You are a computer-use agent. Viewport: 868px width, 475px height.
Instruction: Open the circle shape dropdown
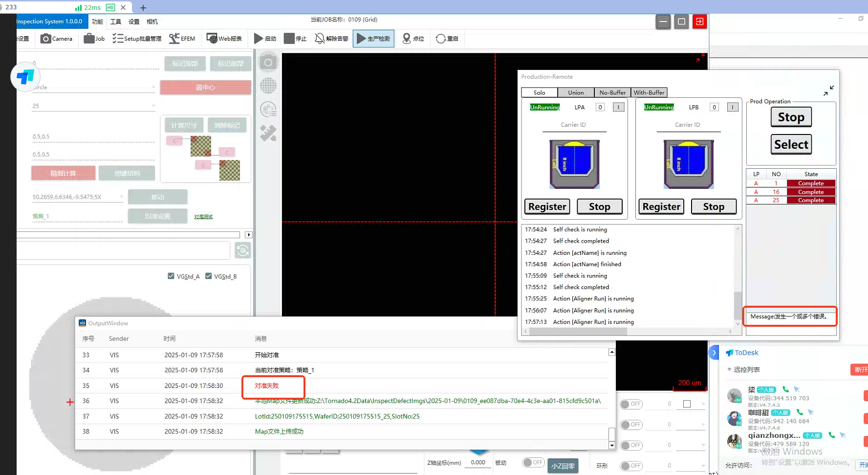pos(153,87)
